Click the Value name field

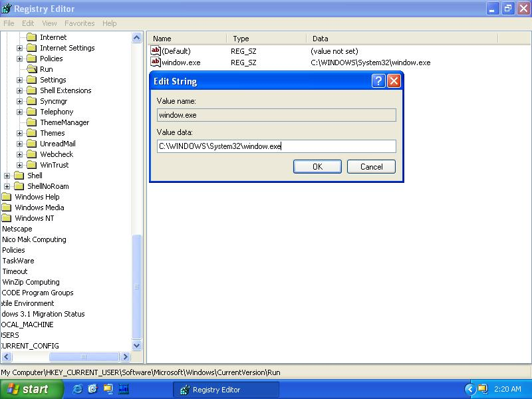(276, 115)
